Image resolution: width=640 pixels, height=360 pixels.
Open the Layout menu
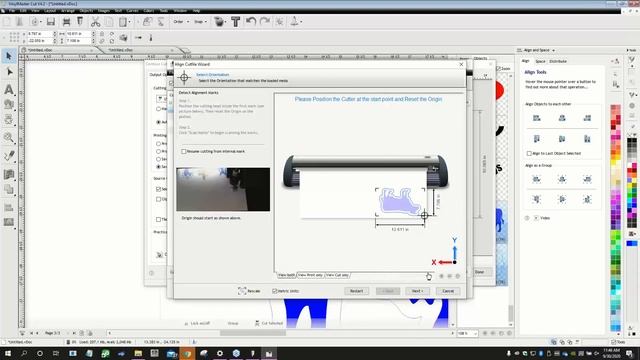[50, 11]
